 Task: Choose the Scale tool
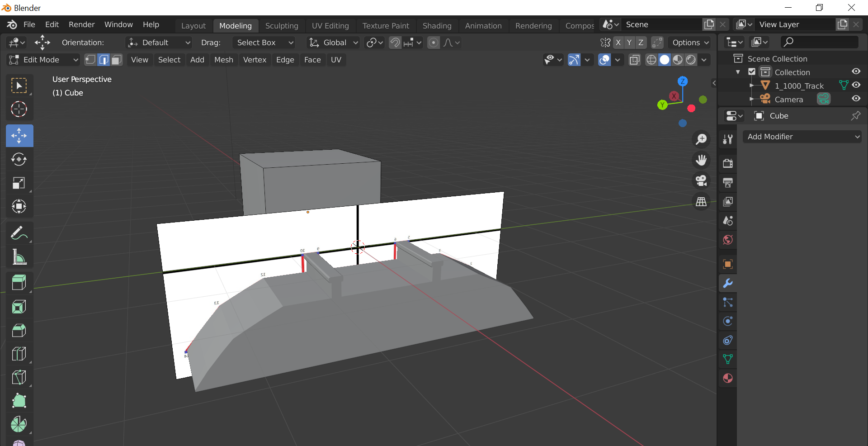tap(19, 183)
